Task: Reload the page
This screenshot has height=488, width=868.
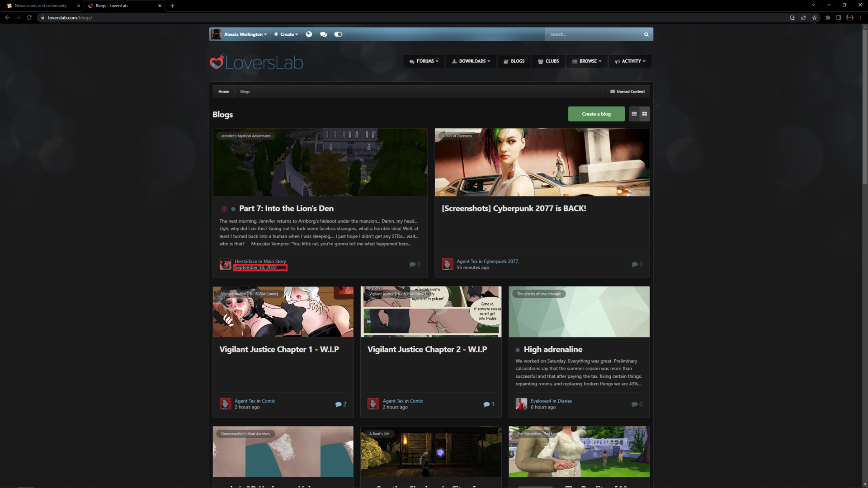Action: [29, 18]
